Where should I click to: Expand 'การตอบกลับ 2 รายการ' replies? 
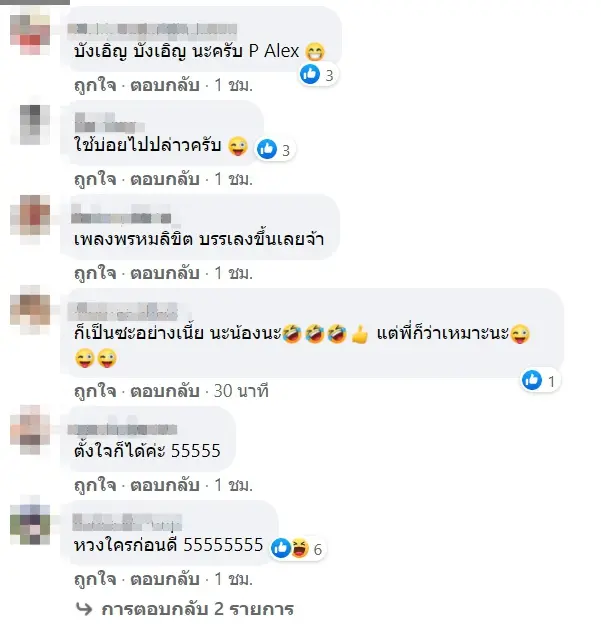click(197, 609)
